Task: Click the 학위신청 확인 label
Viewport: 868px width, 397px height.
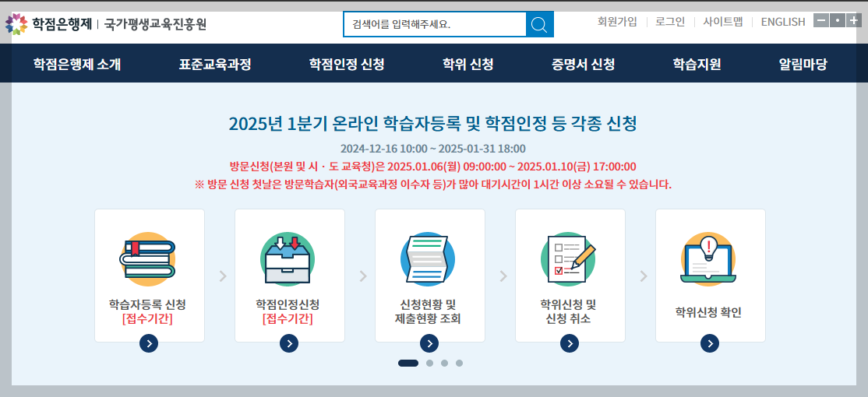Action: [708, 312]
